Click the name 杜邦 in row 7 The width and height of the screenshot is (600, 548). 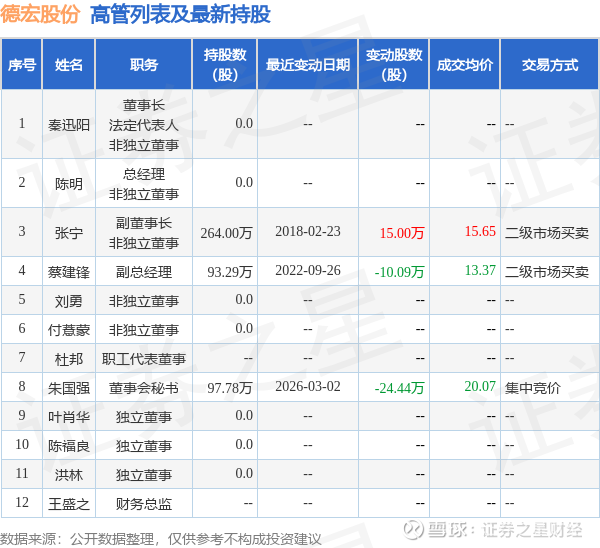click(69, 359)
